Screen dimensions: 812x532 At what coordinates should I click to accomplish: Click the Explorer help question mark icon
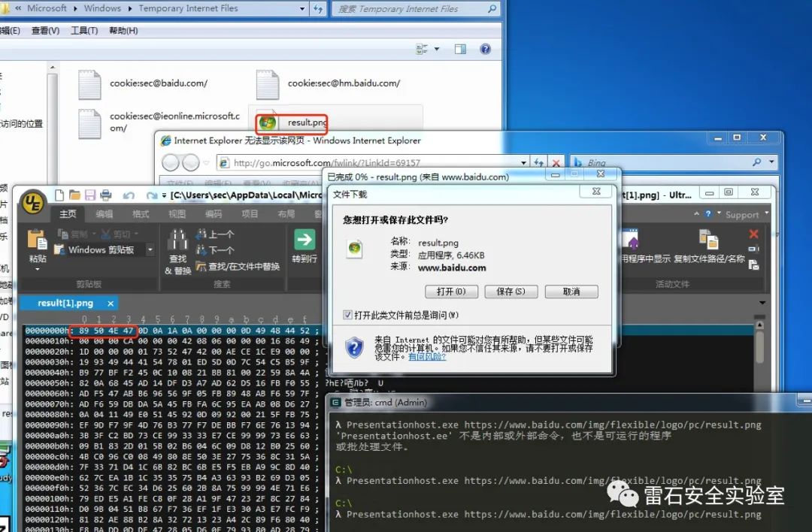click(485, 49)
